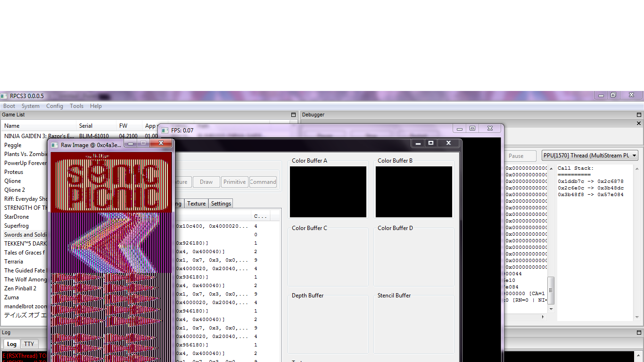Click the RPCS3 main window icon
644x362 pixels.
pos(4,96)
